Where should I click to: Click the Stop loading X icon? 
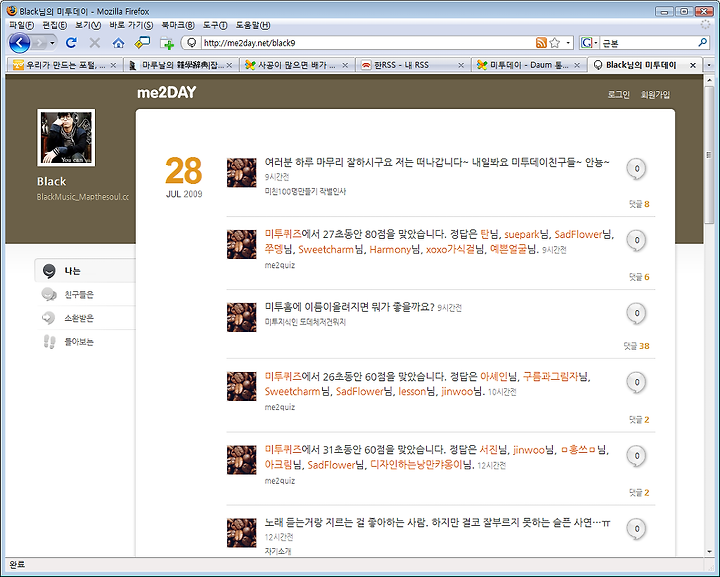(x=95, y=43)
